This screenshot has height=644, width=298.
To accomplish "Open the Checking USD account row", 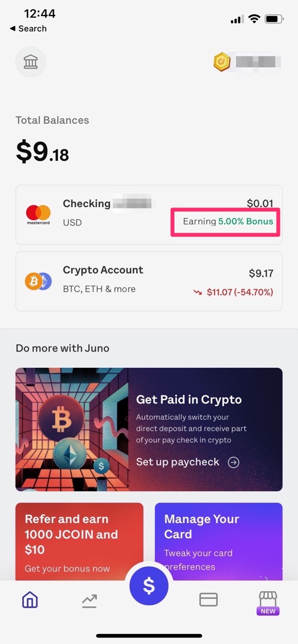I will [x=149, y=215].
